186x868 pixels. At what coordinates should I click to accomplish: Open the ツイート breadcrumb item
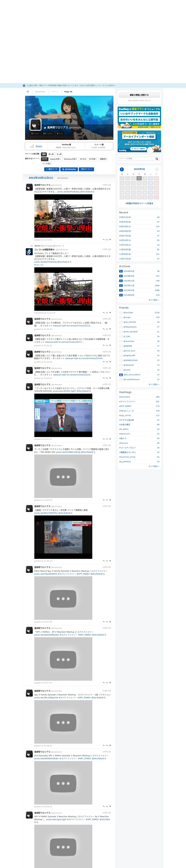click(55, 92)
